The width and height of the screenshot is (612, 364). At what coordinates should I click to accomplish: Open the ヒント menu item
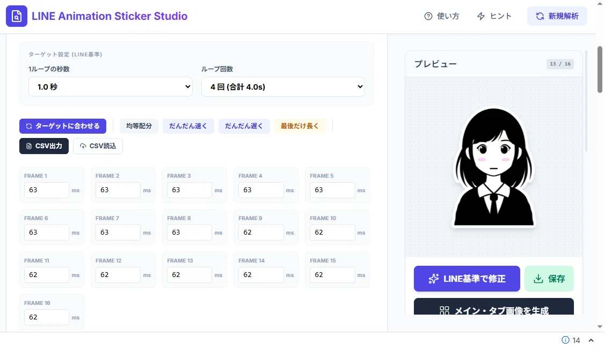pyautogui.click(x=494, y=16)
